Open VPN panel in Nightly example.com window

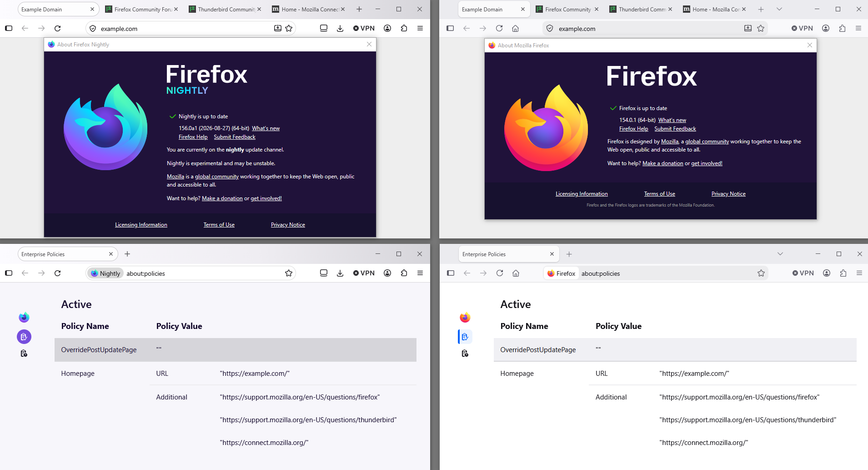click(364, 28)
